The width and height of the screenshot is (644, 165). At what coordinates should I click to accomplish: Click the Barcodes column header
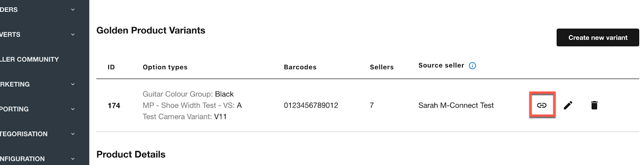pyautogui.click(x=300, y=67)
